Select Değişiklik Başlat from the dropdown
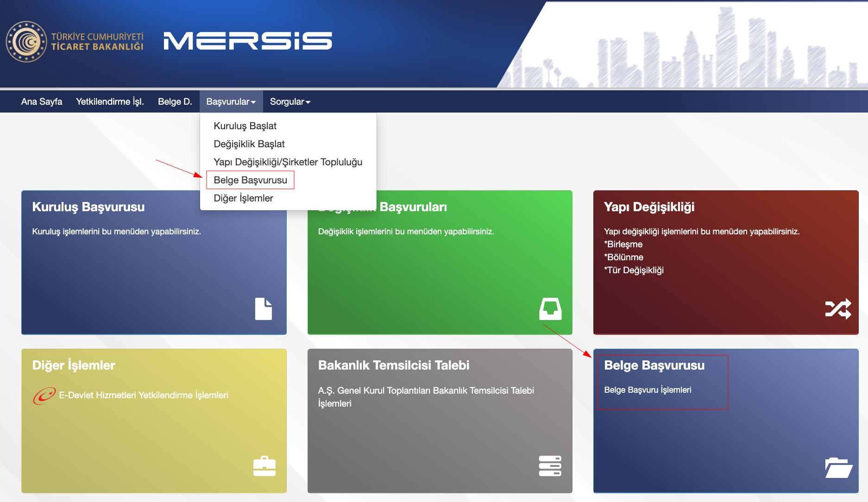 point(249,144)
